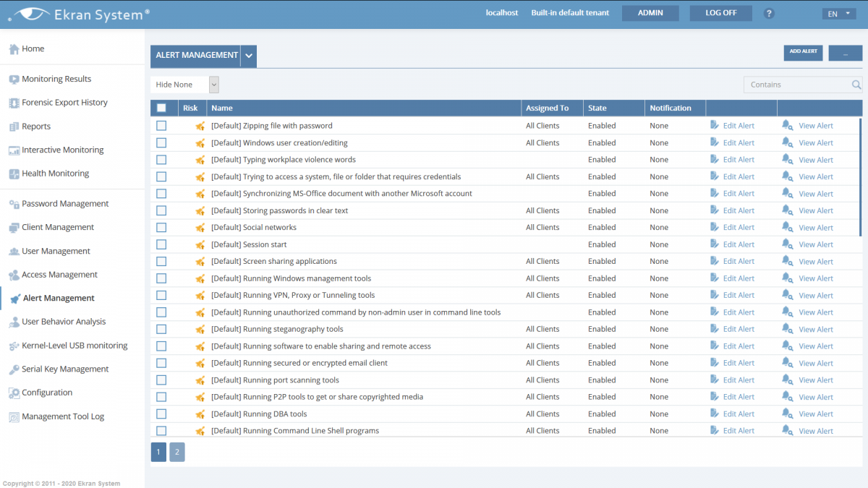Click View Alert bell icon for Session start
Screen dimensions: 868x488
click(788, 244)
